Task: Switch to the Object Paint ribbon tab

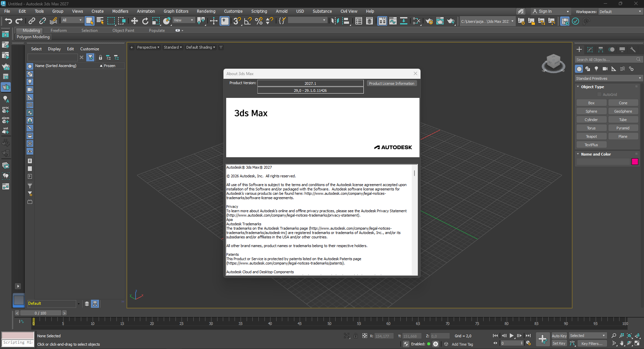Action: click(123, 31)
